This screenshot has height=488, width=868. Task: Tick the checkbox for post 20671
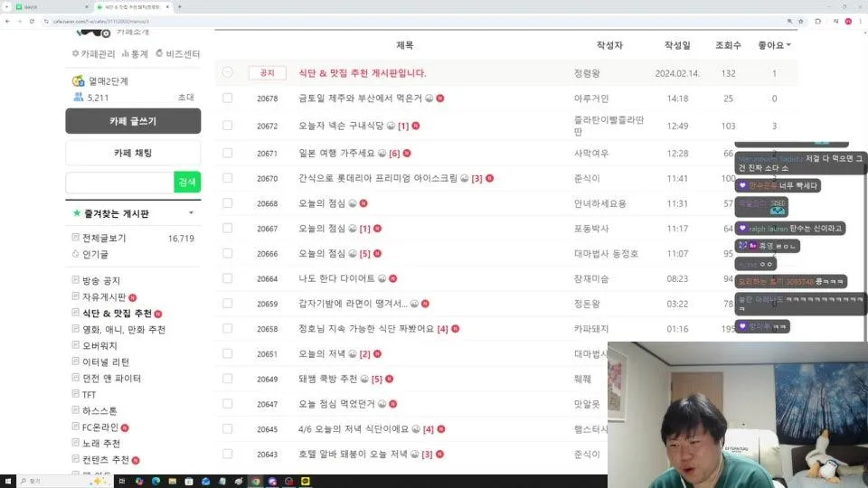pos(228,154)
